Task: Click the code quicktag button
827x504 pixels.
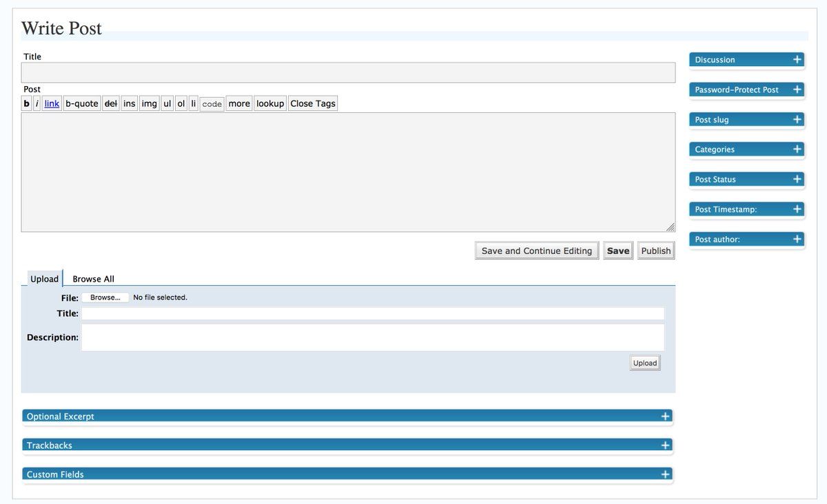Action: [x=212, y=104]
